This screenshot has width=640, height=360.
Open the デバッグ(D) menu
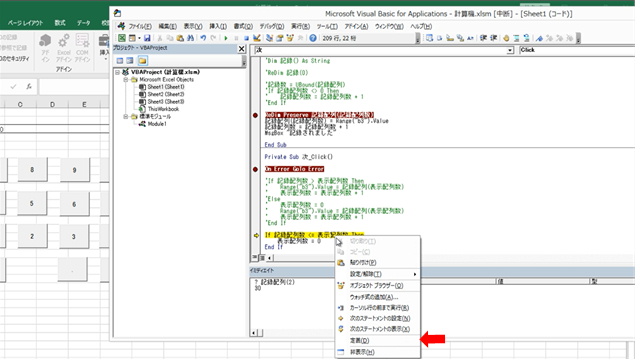271,26
